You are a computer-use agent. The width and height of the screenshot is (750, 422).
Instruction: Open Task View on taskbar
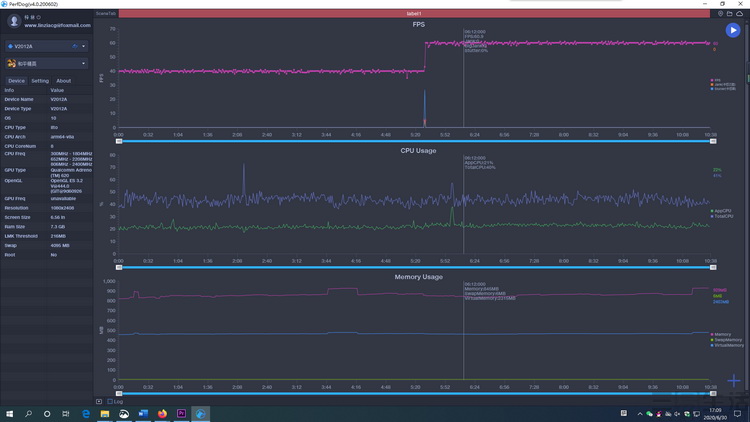[x=66, y=414]
